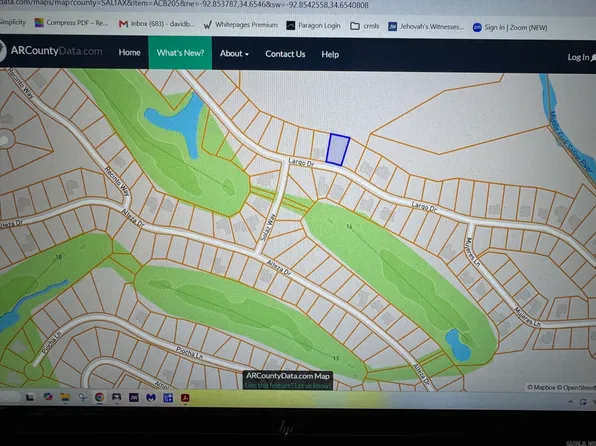The image size is (596, 446).
Task: Expand the About dropdown menu
Action: pyautogui.click(x=234, y=54)
